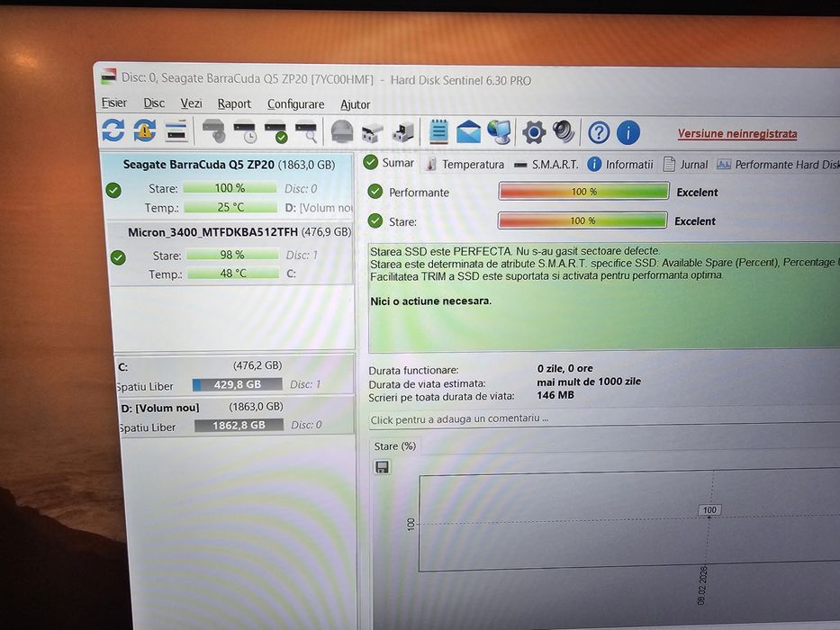This screenshot has height=630, width=840.
Task: Click the disk with green checkmark icon
Action: pos(275,132)
